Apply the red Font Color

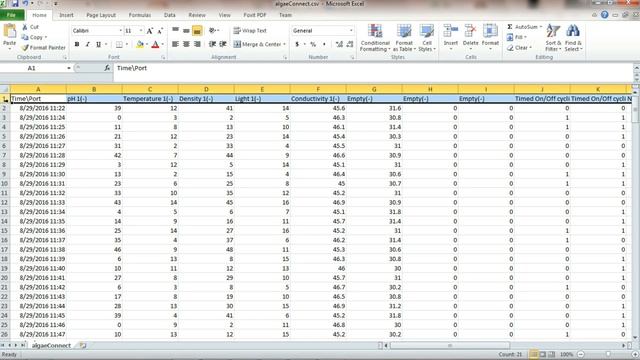click(x=155, y=44)
